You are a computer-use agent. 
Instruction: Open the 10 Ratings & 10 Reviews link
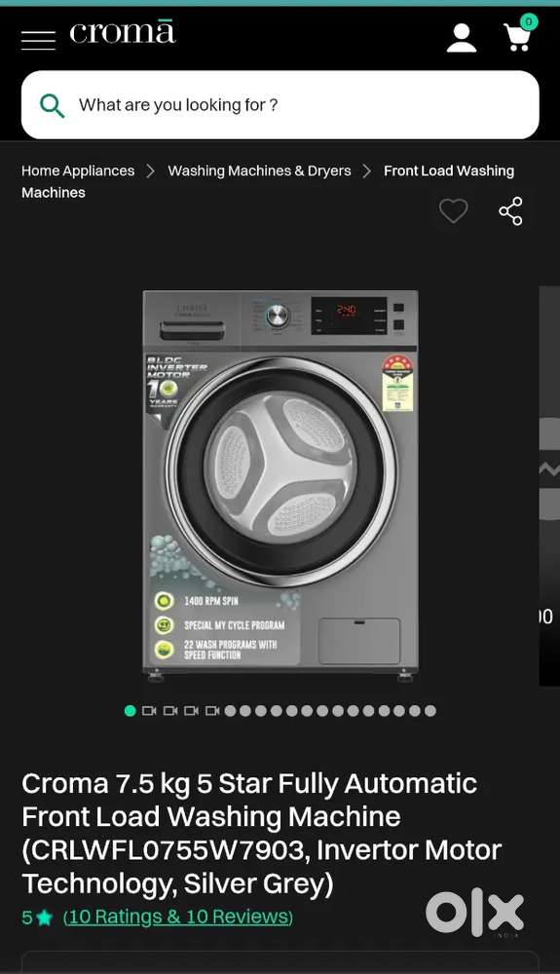coord(178,917)
